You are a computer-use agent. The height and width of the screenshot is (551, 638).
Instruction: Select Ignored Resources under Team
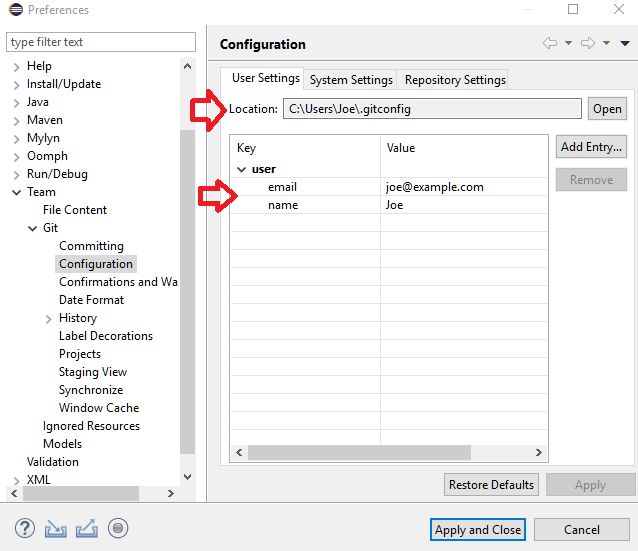91,426
